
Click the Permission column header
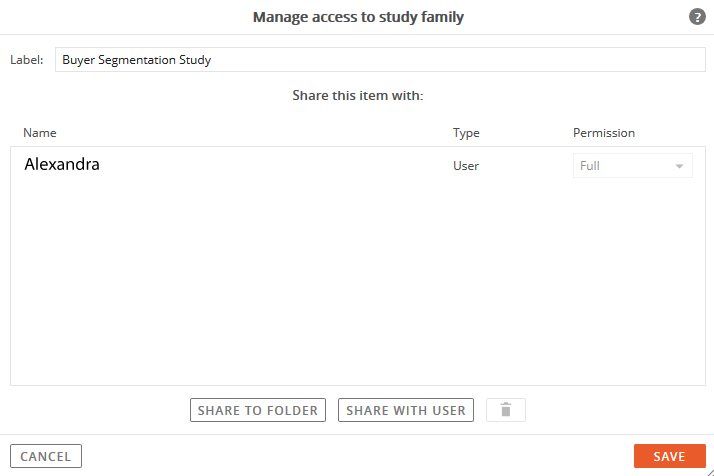click(603, 133)
